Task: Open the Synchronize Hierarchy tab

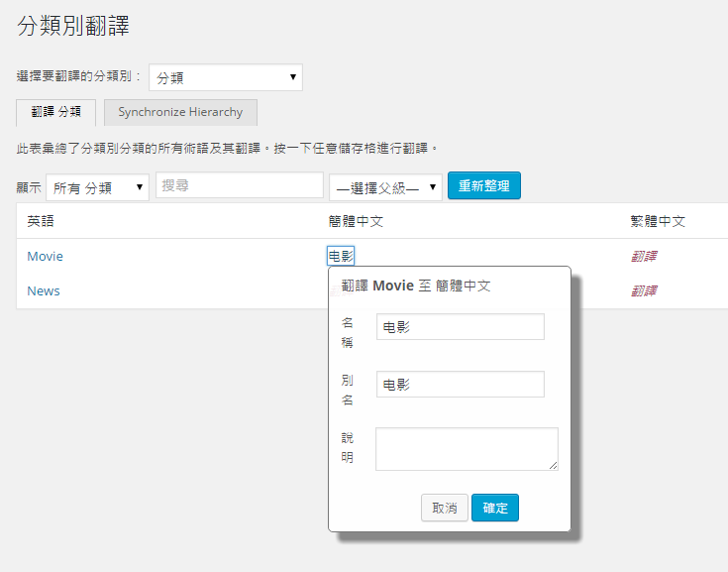Action: pyautogui.click(x=179, y=112)
